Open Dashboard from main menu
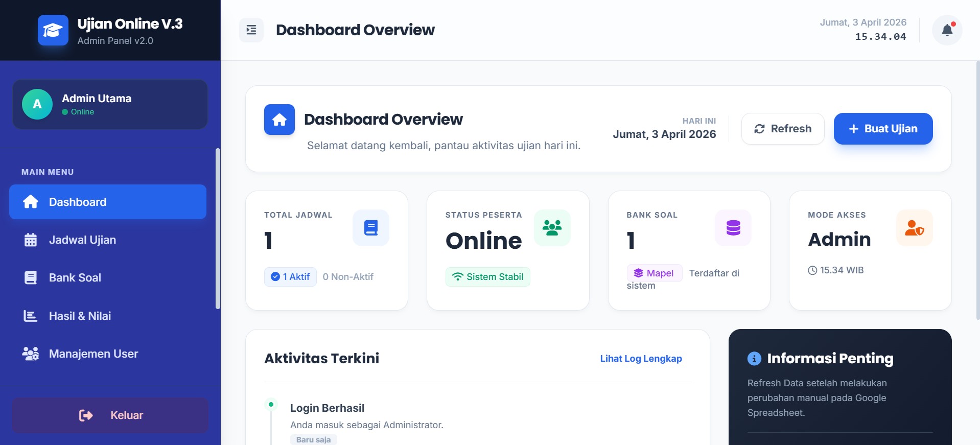The width and height of the screenshot is (980, 445). tap(108, 202)
